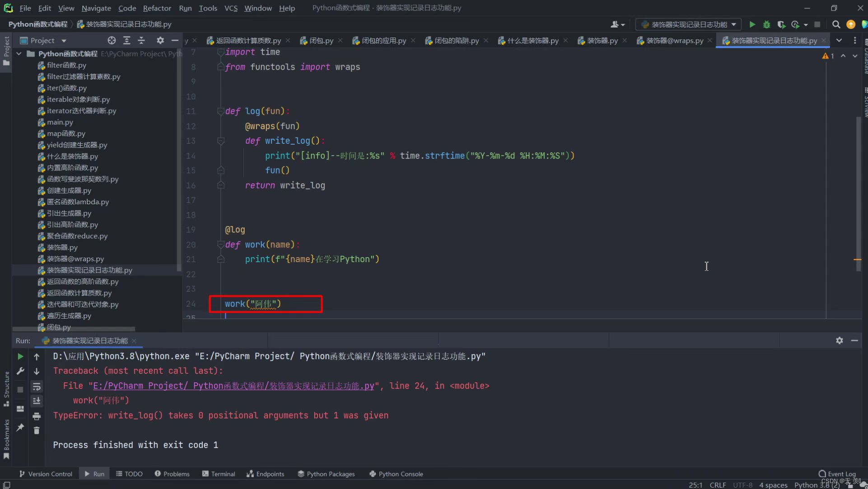Open run configuration dropdown

(689, 24)
